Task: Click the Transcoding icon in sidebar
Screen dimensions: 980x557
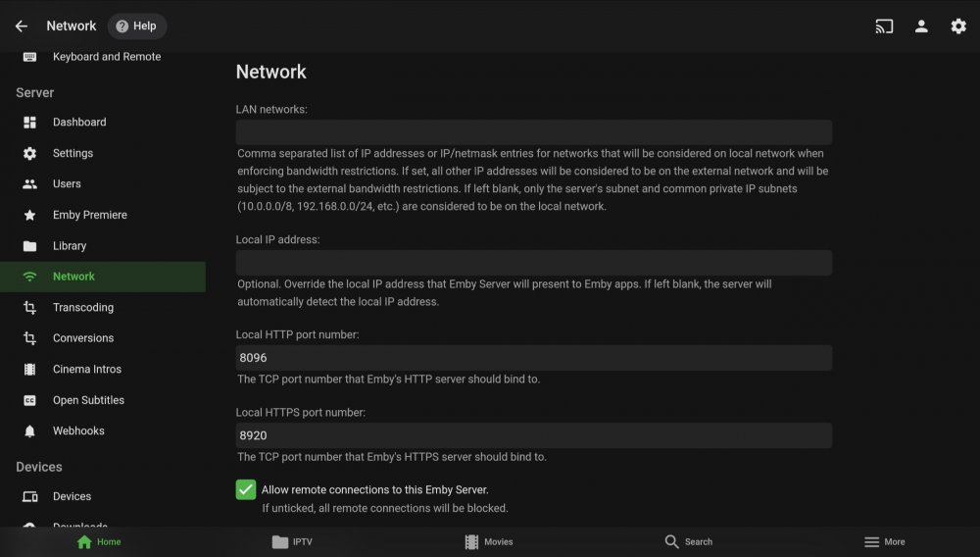Action: 29,308
